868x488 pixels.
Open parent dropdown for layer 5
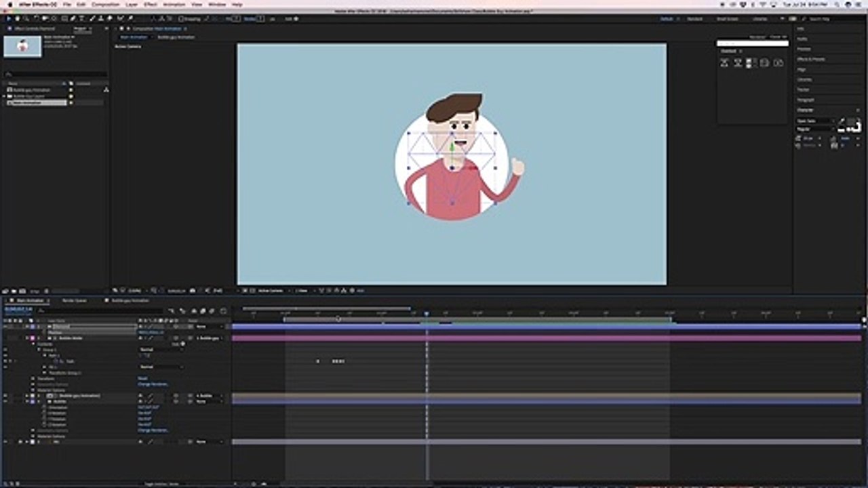210,442
